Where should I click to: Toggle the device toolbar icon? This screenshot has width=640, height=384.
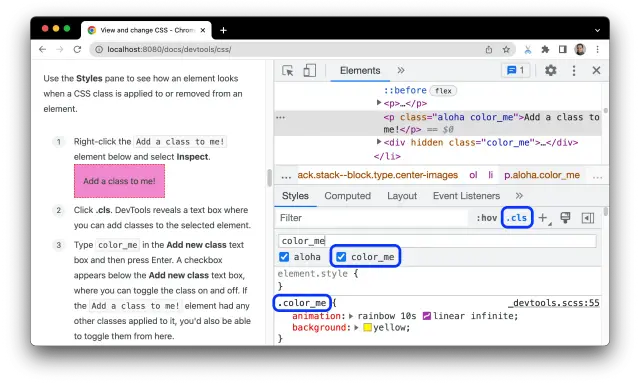point(309,71)
